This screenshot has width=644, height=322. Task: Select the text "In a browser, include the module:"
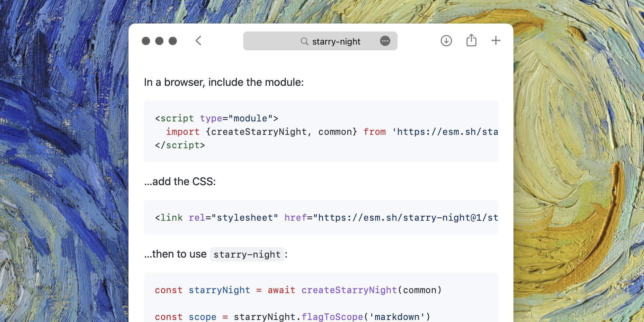pyautogui.click(x=224, y=82)
